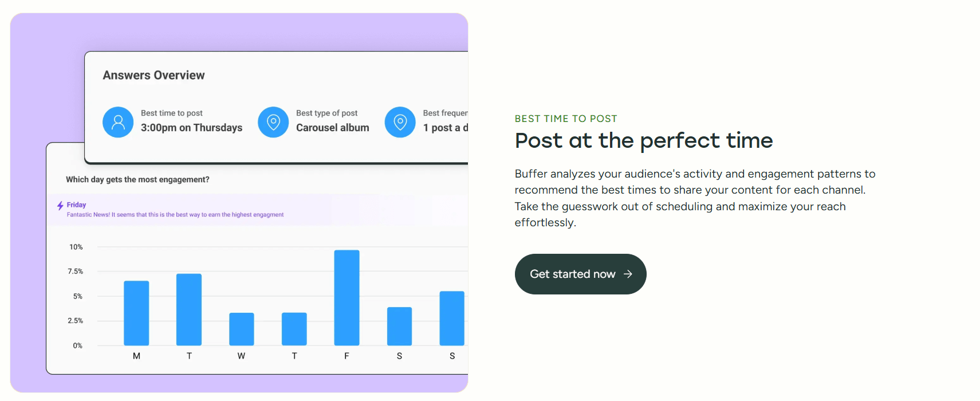Select the 3:00pm on Thursdays value
The image size is (980, 401).
tap(191, 127)
